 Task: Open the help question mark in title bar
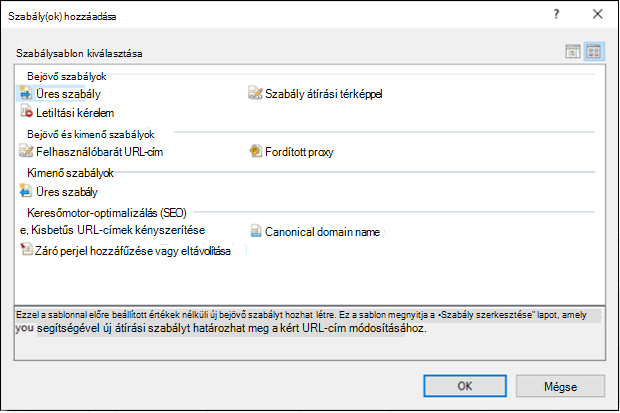tap(556, 14)
